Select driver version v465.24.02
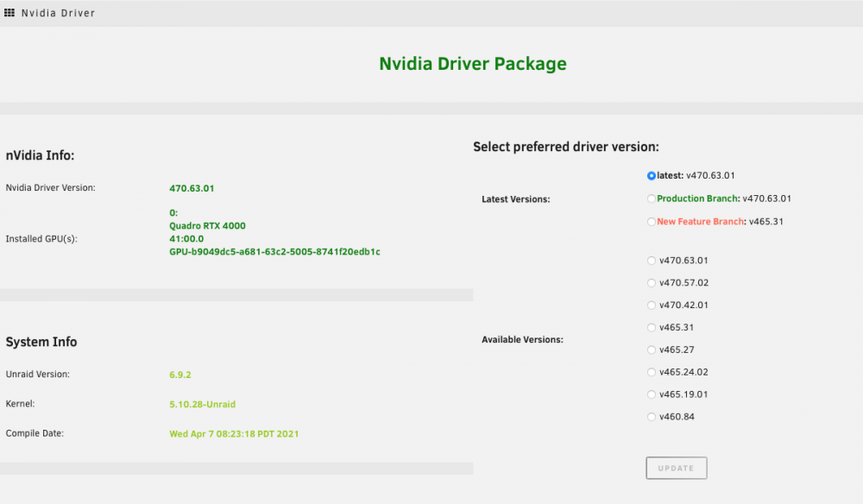This screenshot has width=863, height=504. point(651,373)
